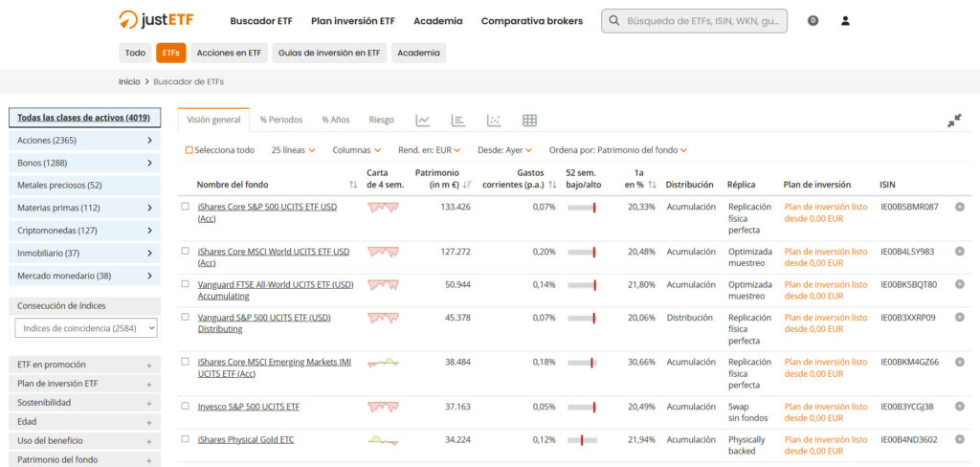Image resolution: width=980 pixels, height=467 pixels.
Task: Collapse view with the shrink arrows icon
Action: 954,121
